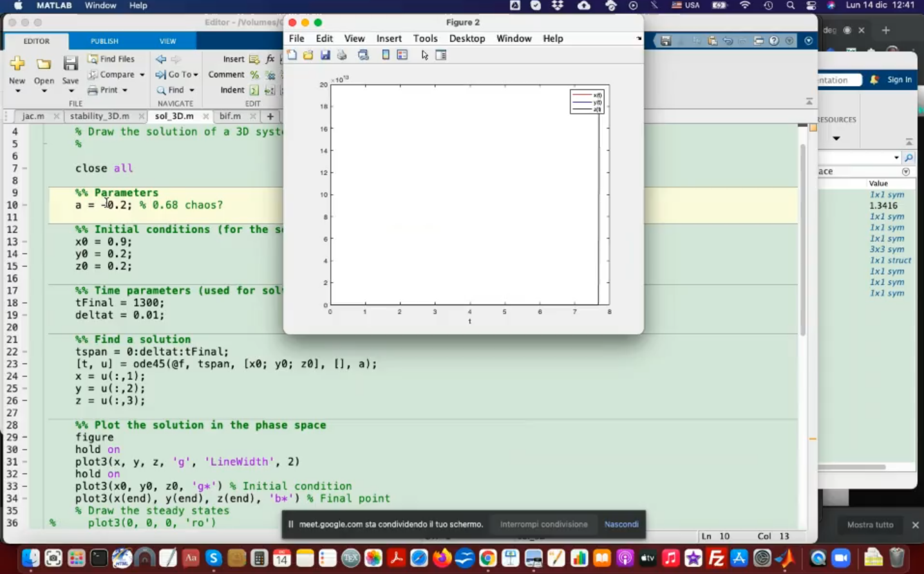Expand the Compare dropdown in FILE section
This screenshot has width=924, height=574.
click(x=142, y=75)
